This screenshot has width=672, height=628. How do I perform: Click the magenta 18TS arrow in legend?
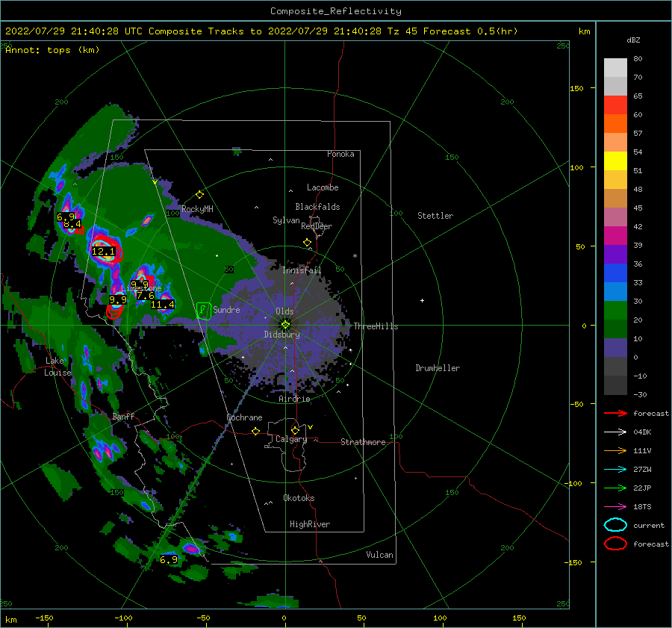(615, 507)
